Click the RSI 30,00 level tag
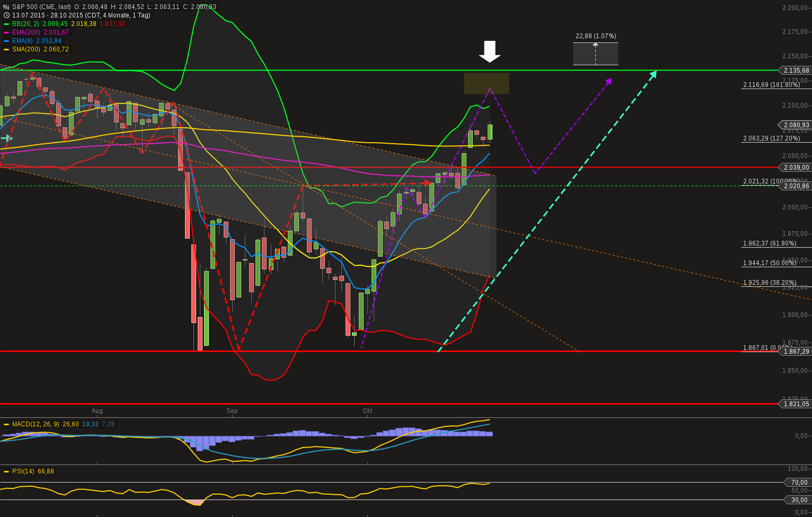The width and height of the screenshot is (812, 517). [798, 500]
